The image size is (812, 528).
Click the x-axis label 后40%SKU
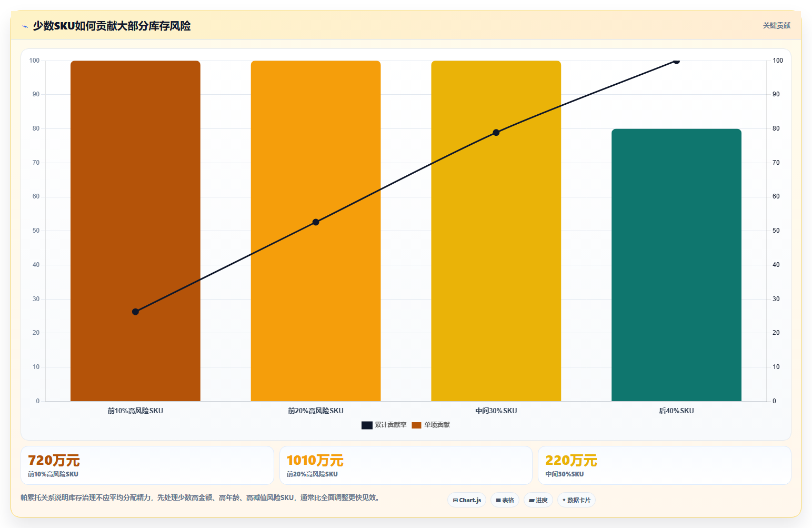point(676,411)
